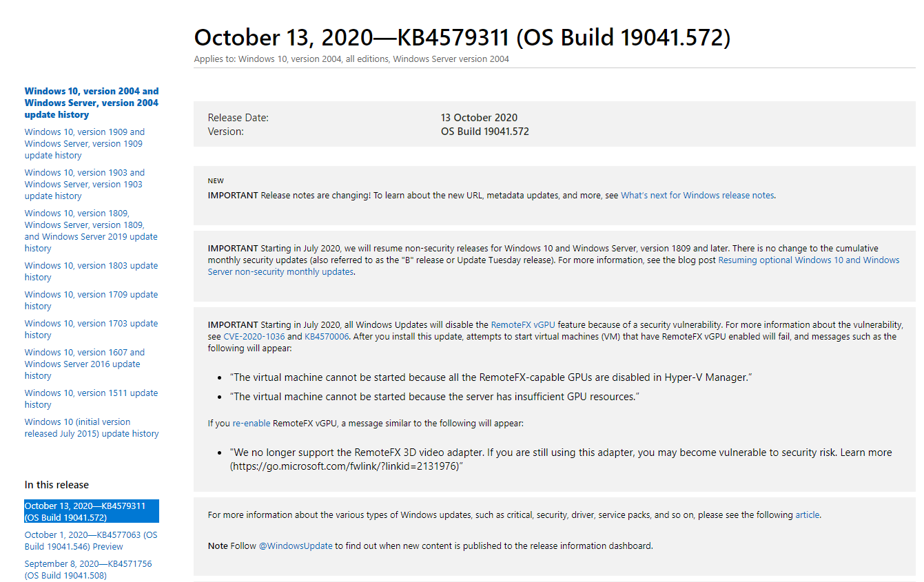Select October 13, 2020 KB4579311 release entry
Screen dimensions: 924x582
coord(92,512)
